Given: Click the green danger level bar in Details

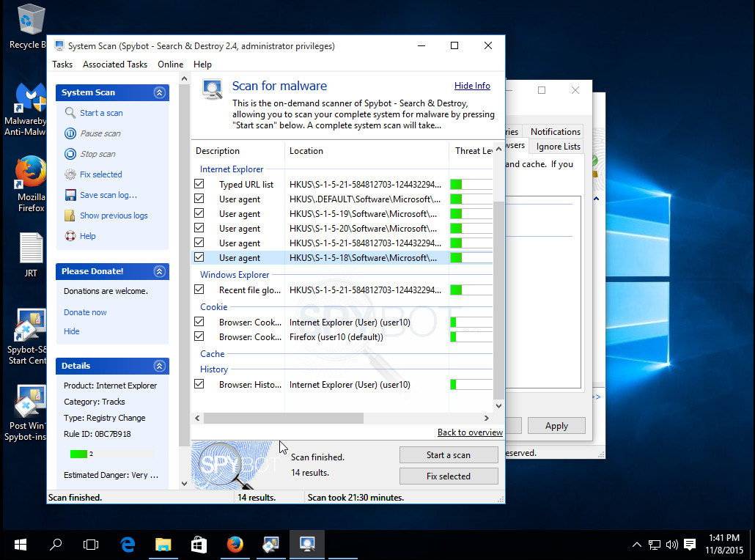Looking at the screenshot, I should point(78,454).
